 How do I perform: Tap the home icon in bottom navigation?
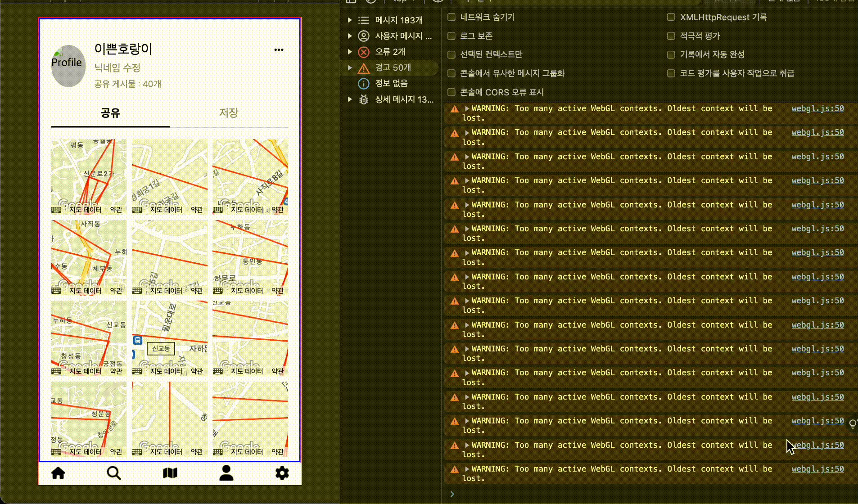[x=58, y=473]
